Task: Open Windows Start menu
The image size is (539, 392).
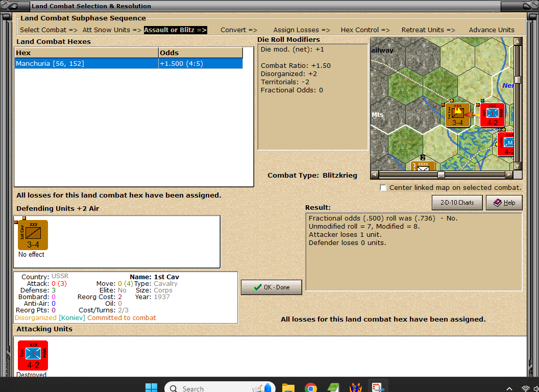Action: [151, 388]
